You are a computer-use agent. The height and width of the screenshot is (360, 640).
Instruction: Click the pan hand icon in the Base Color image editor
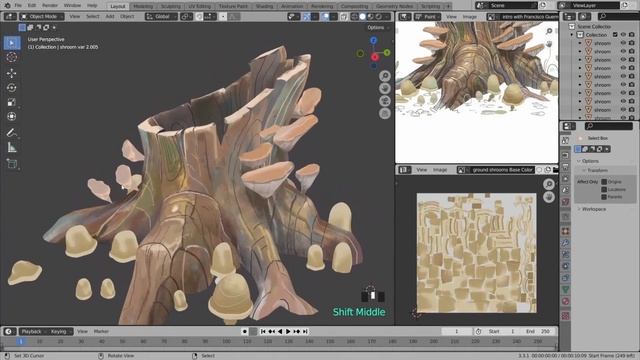(549, 197)
